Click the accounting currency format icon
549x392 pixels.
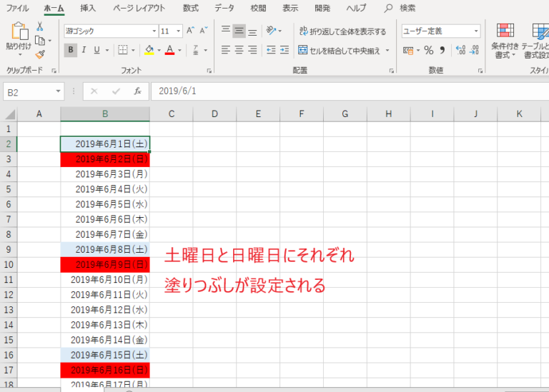coord(408,51)
